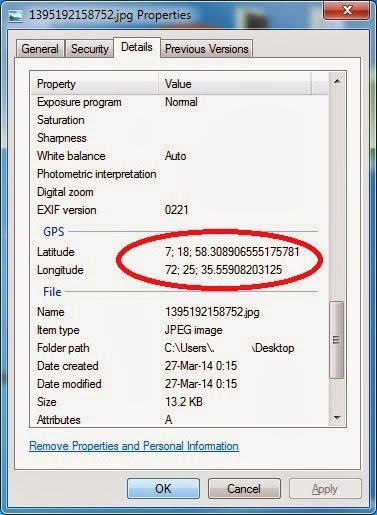Select the Size property label
Viewport: 377px width, 515px height.
[x=47, y=402]
